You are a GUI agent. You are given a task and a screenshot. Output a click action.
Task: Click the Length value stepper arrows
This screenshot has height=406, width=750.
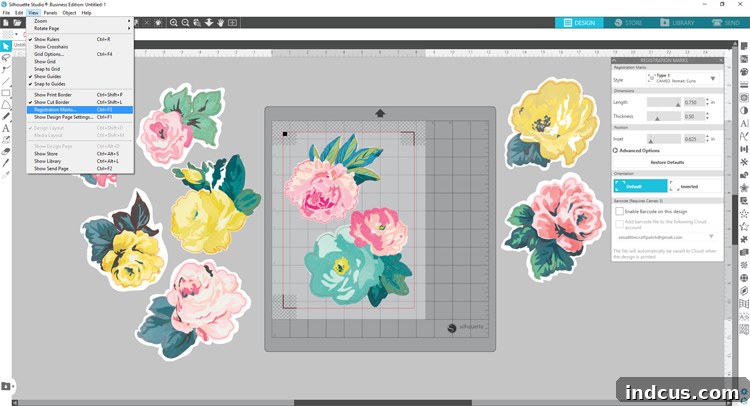707,102
